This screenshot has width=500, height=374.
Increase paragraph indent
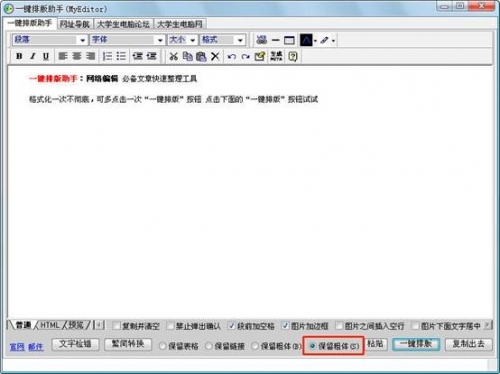151,56
